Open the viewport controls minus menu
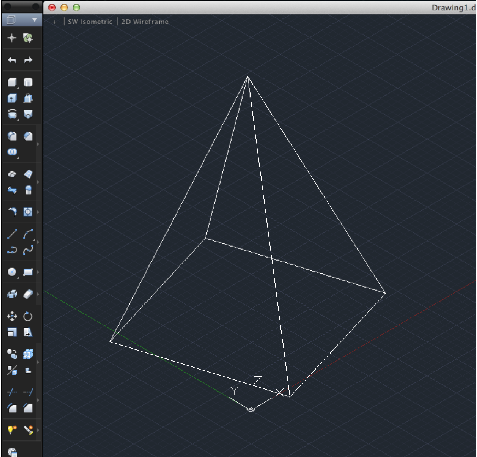 pos(54,22)
